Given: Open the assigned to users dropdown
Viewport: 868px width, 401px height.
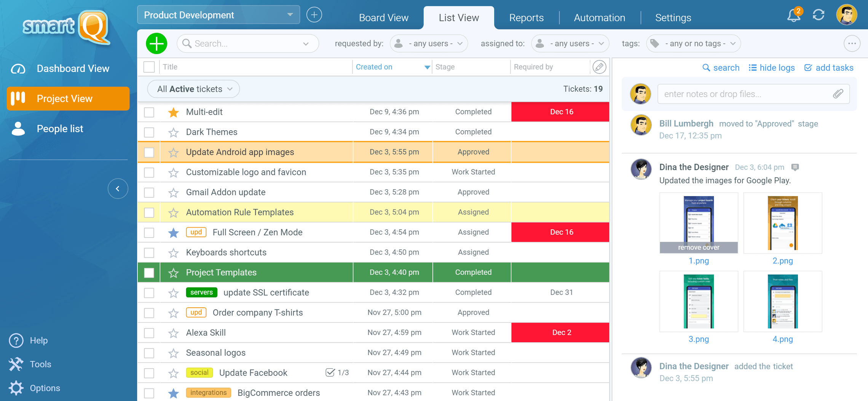Looking at the screenshot, I should pyautogui.click(x=570, y=44).
